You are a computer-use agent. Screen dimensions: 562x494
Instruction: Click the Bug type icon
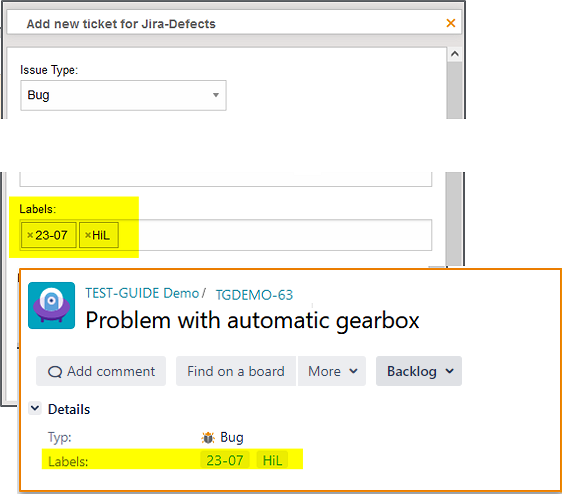[x=208, y=438]
